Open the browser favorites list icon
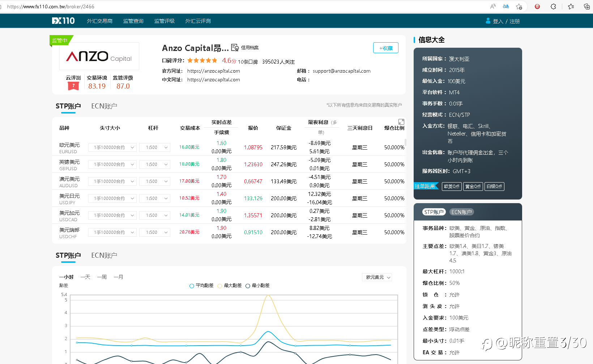The height and width of the screenshot is (364, 593). pos(571,7)
